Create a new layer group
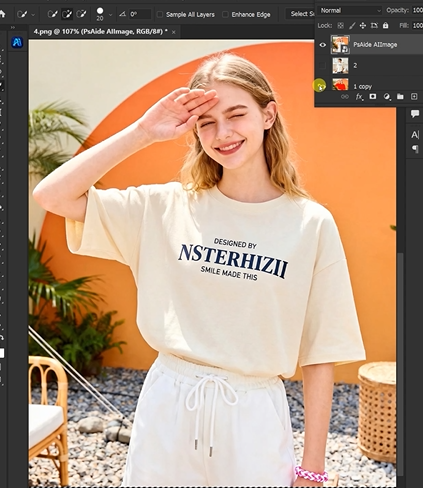Image resolution: width=423 pixels, height=488 pixels. point(400,97)
